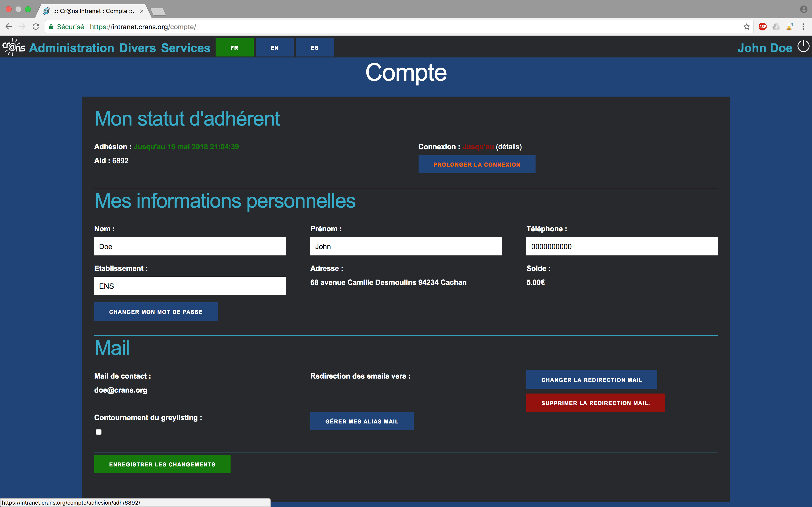Viewport: 812px width, 507px height.
Task: Open the Divers menu
Action: pyautogui.click(x=138, y=48)
